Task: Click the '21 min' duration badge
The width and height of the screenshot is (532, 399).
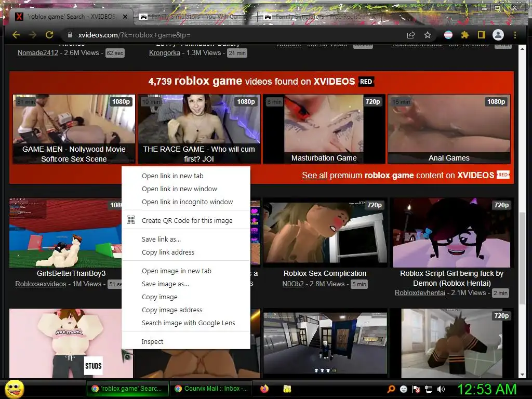Action: coord(237,53)
